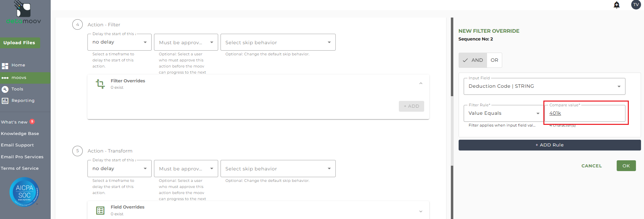The image size is (644, 219).
Task: Open What's new in sidebar
Action: (x=14, y=122)
